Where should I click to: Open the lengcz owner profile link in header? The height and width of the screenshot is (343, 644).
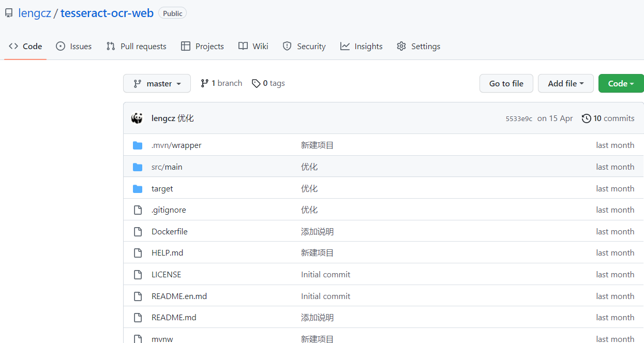tap(35, 13)
